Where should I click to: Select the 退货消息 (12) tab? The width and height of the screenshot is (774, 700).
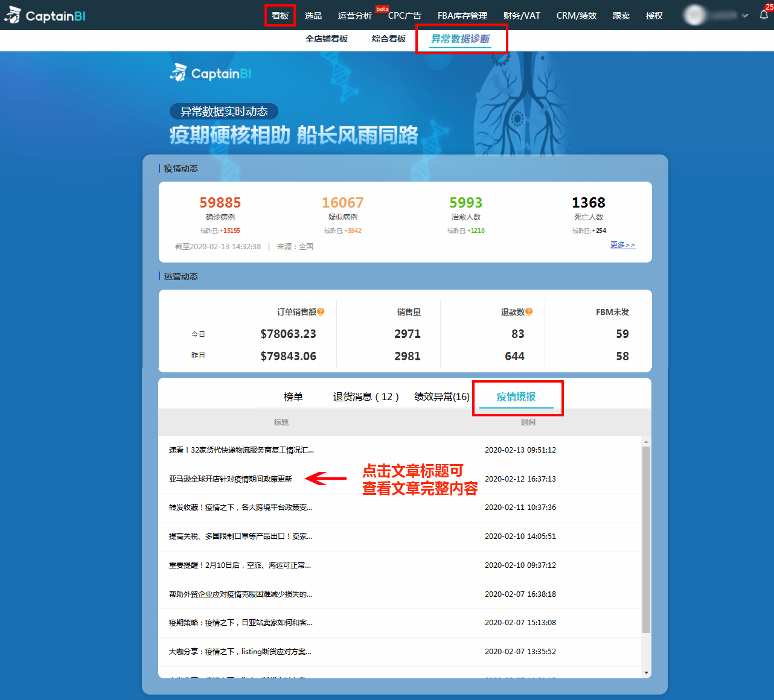(366, 396)
